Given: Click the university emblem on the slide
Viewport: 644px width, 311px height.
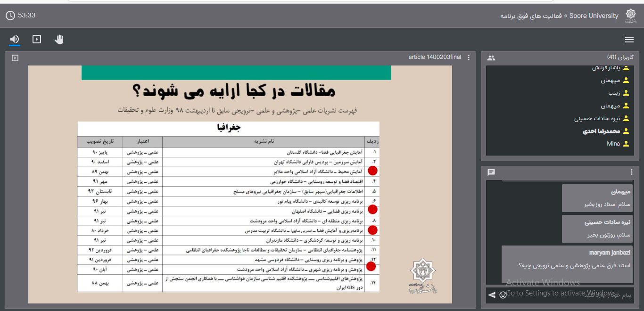Looking at the screenshot, I should 422,276.
